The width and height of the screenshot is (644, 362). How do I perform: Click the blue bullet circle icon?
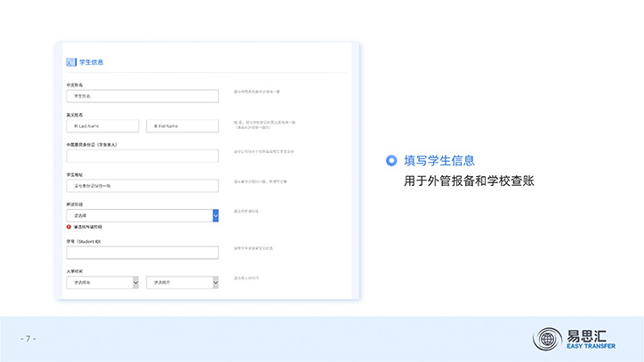(391, 161)
